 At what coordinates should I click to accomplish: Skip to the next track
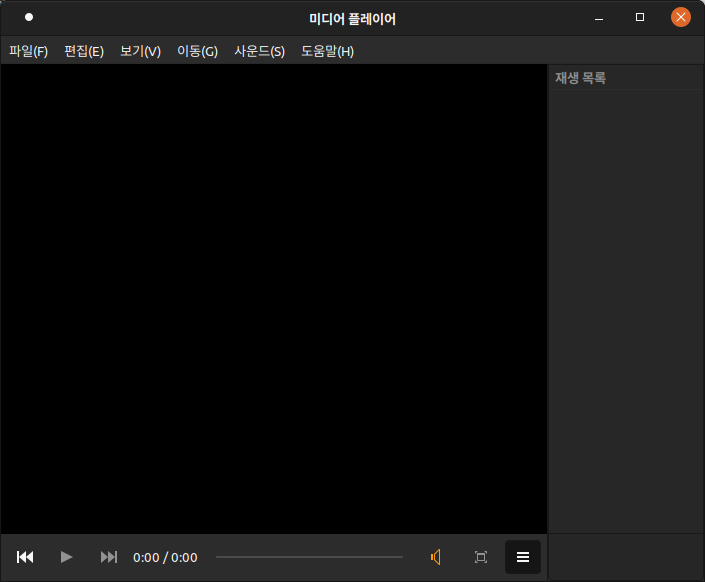tap(109, 557)
